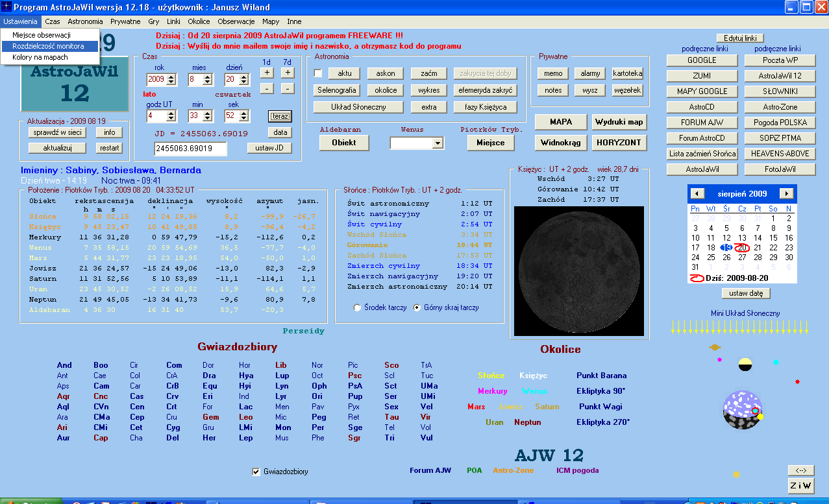Open the ICM pogoda link
The width and height of the screenshot is (829, 504).
pos(577,470)
